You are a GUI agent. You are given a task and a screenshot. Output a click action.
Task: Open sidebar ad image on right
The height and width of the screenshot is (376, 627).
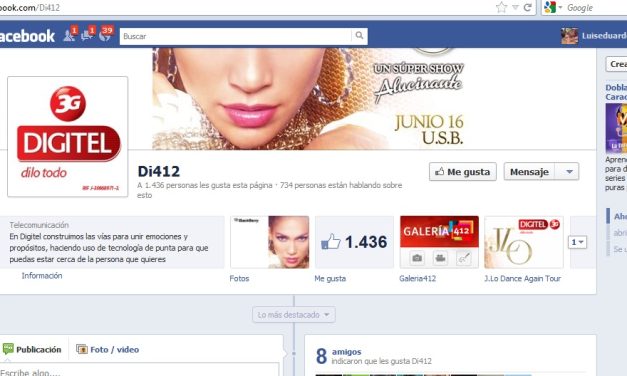point(616,128)
